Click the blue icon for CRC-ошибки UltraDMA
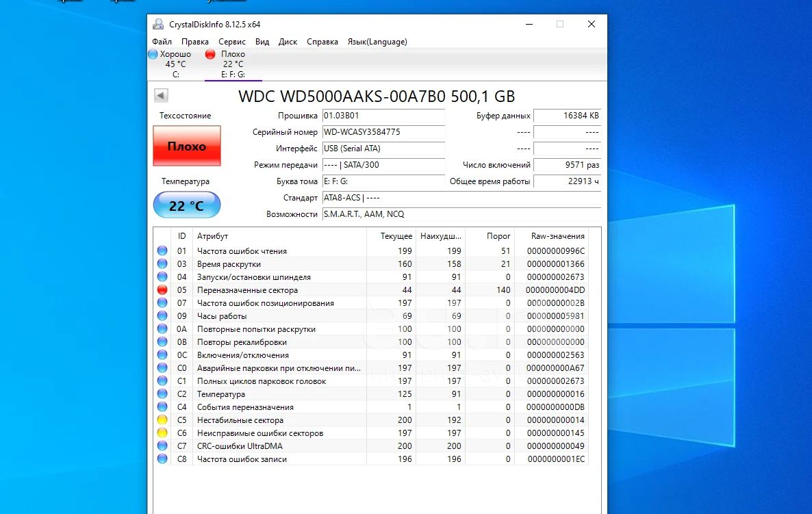This screenshot has height=514, width=812. pos(163,446)
